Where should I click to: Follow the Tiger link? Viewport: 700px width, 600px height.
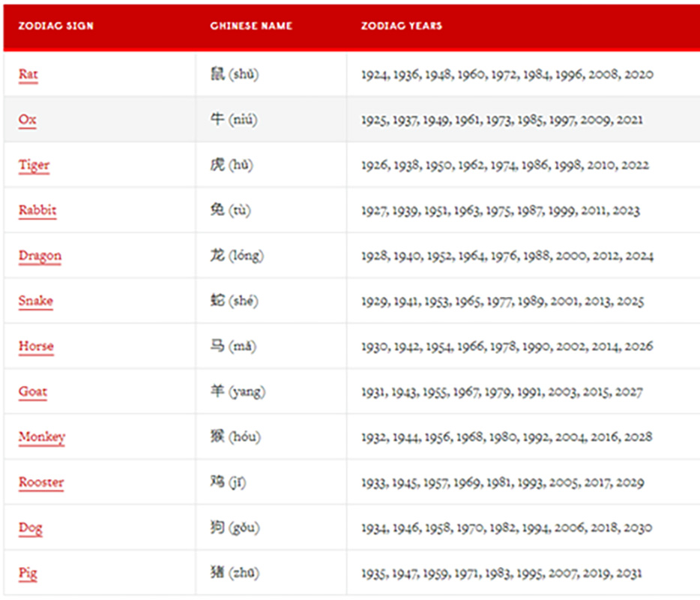click(34, 165)
